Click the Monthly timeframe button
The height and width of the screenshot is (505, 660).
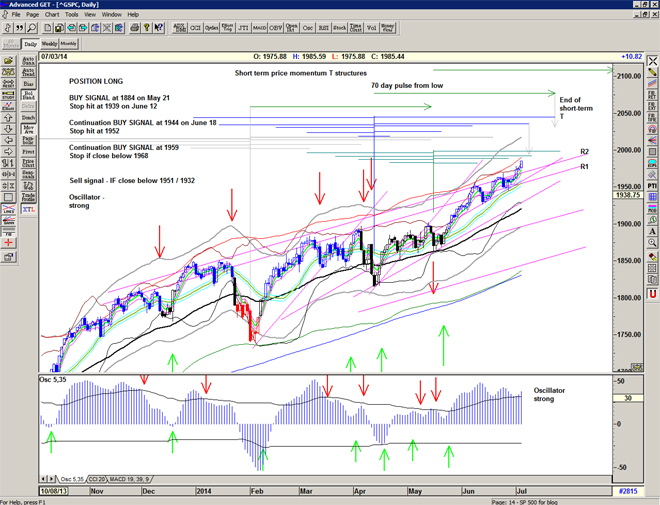point(69,44)
